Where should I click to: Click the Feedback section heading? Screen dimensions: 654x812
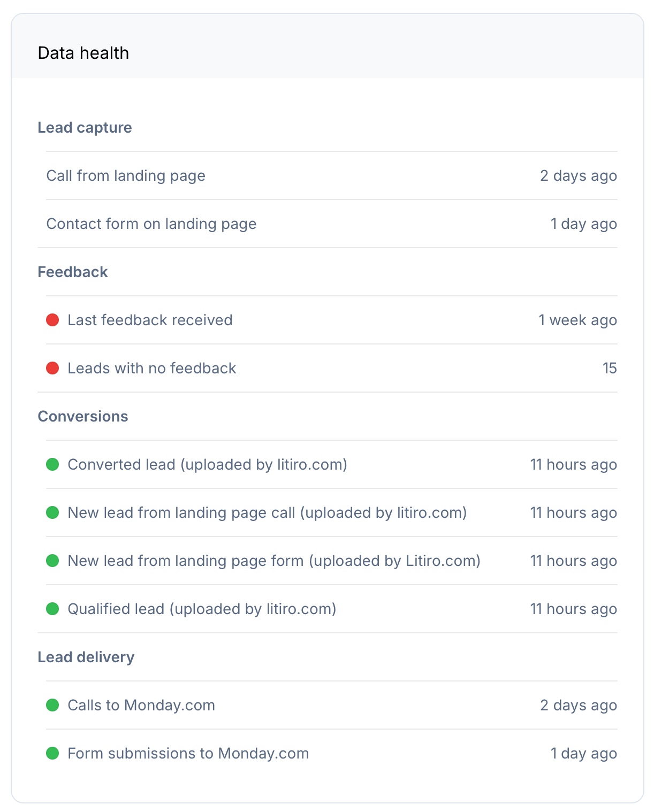tap(73, 272)
